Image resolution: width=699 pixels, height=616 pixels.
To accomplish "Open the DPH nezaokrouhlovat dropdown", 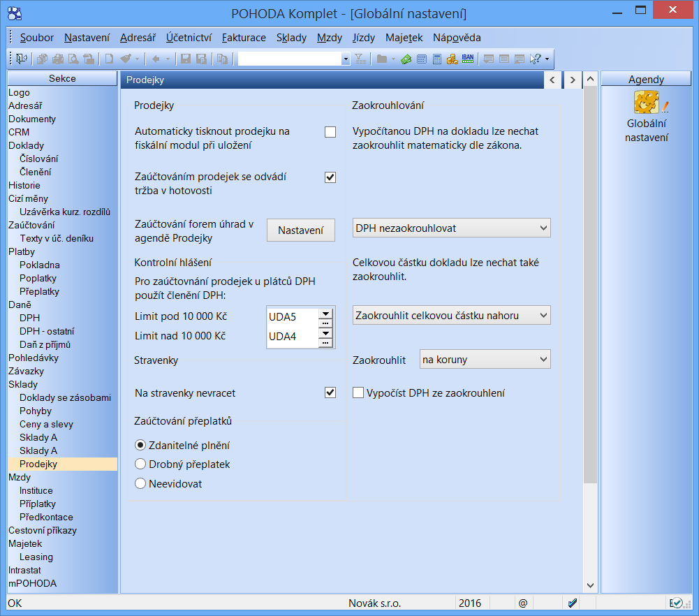I will (451, 228).
